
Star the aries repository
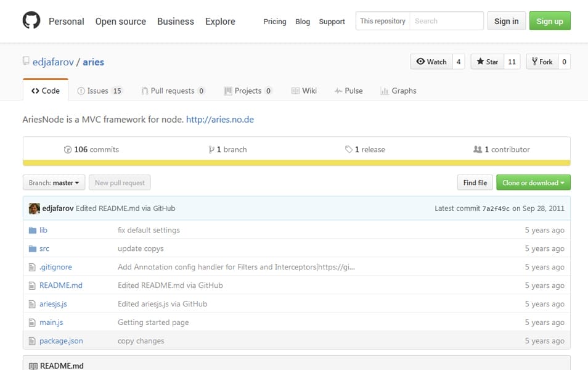[487, 62]
